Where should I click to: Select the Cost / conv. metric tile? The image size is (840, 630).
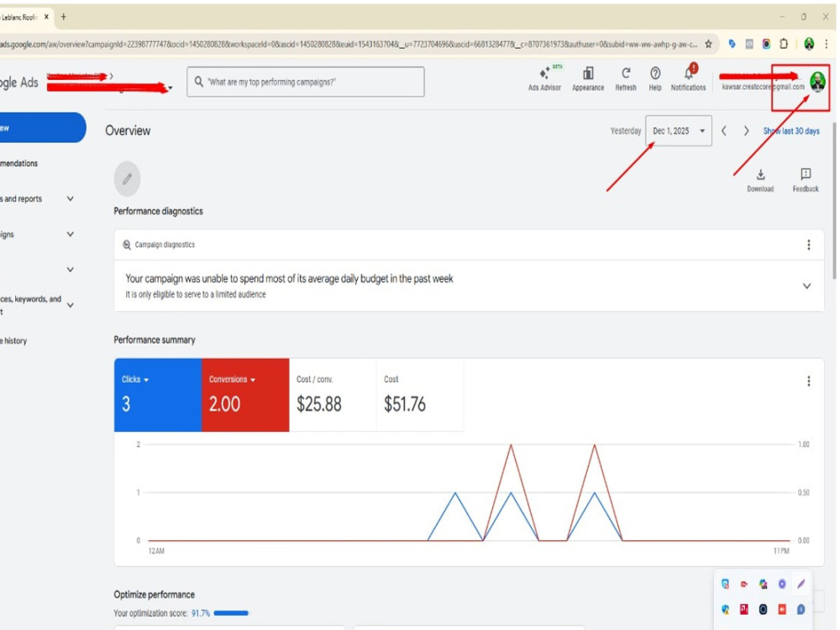coord(333,395)
